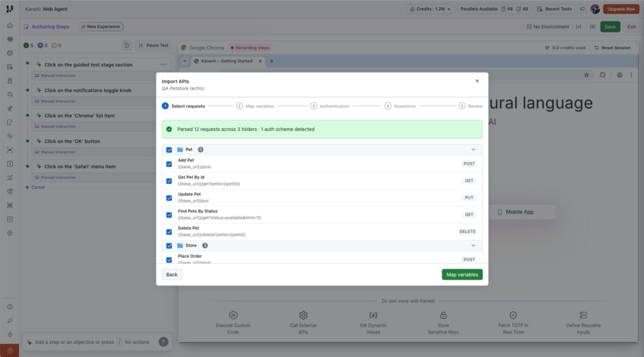Click the rocket icon in left sidebar
The image size is (644, 357).
coord(10,108)
